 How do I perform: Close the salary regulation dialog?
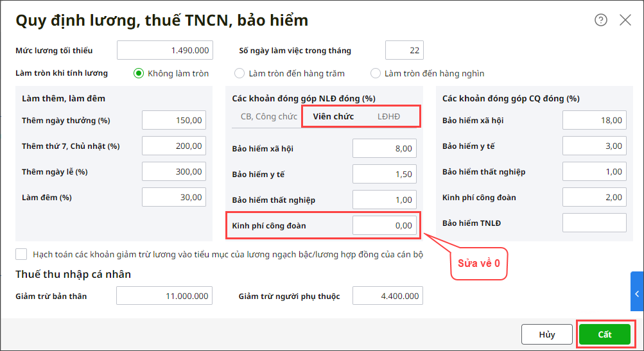[625, 20]
